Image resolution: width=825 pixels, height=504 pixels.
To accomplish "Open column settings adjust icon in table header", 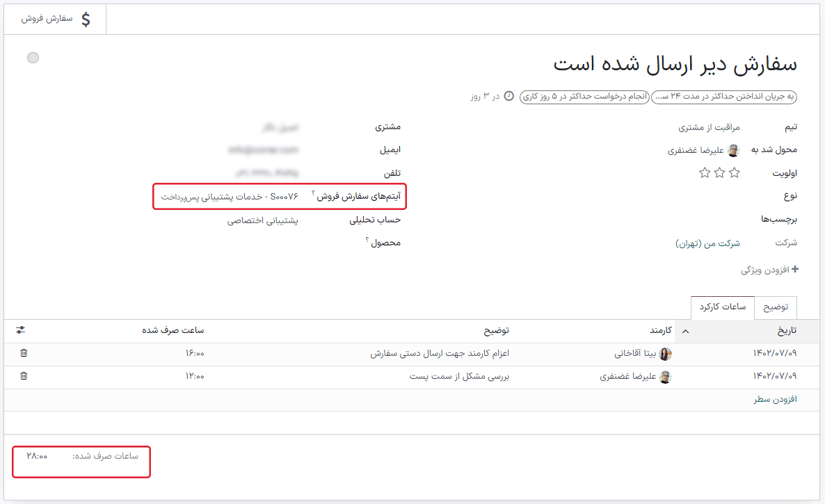I will click(x=21, y=330).
